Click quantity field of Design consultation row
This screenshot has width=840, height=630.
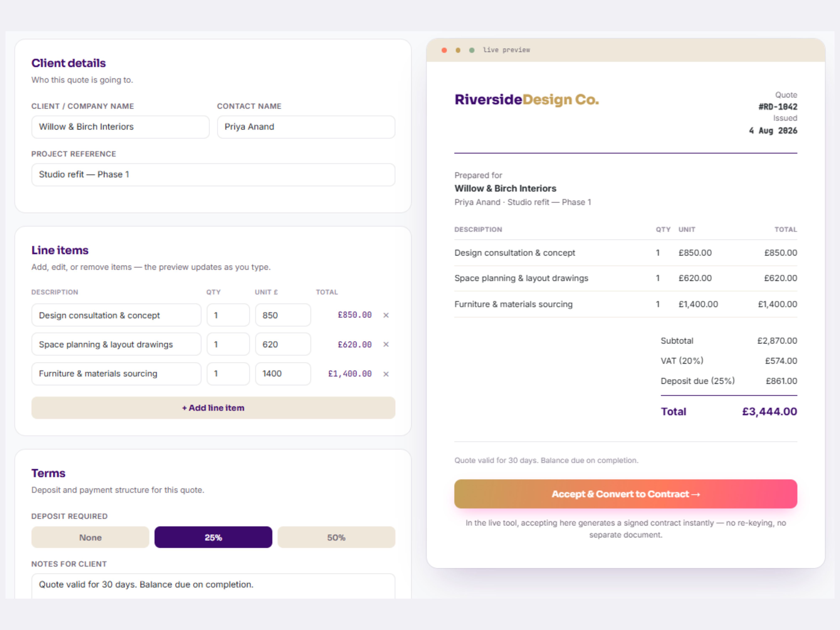pyautogui.click(x=228, y=315)
